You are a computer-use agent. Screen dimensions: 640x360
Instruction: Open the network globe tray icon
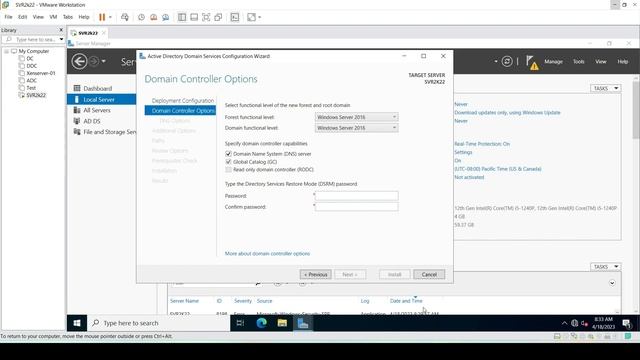575,323
